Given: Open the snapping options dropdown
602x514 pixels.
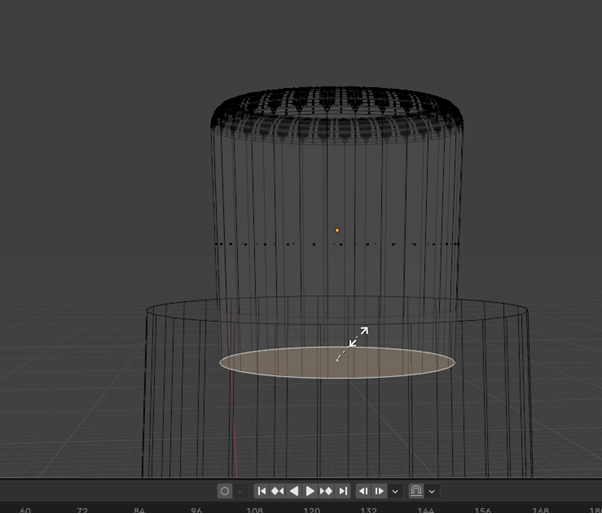Looking at the screenshot, I should (432, 491).
